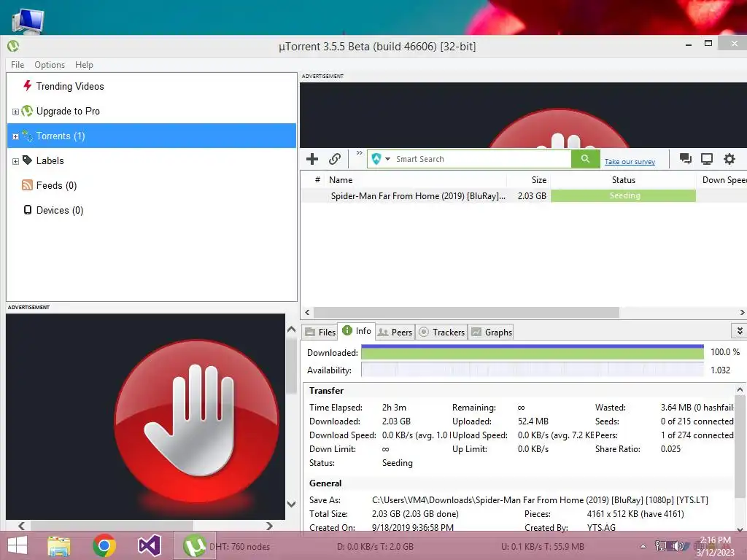Click the Upgrade to Pro uTorrent icon
This screenshot has height=560, width=747.
pos(27,111)
